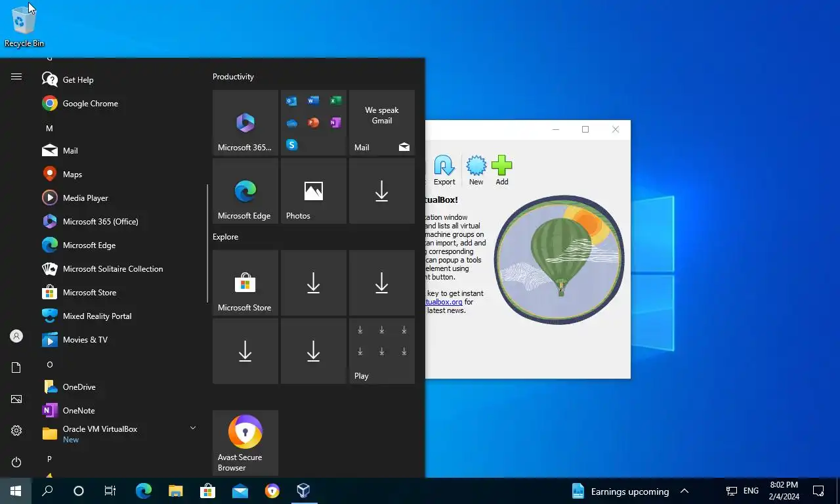
Task: Jump to letter M in app list
Action: coord(49,129)
